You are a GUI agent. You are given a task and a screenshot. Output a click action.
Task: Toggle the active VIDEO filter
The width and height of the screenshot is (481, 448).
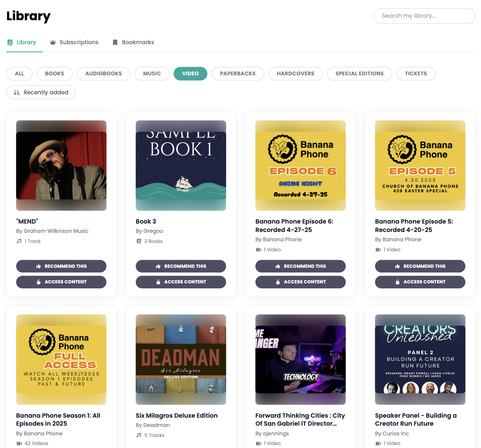pos(190,74)
